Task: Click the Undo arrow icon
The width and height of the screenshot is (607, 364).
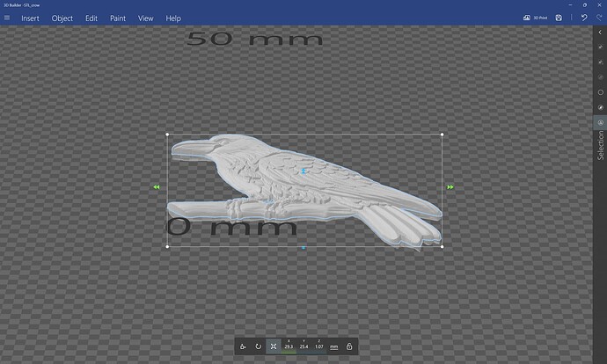Action: [583, 18]
